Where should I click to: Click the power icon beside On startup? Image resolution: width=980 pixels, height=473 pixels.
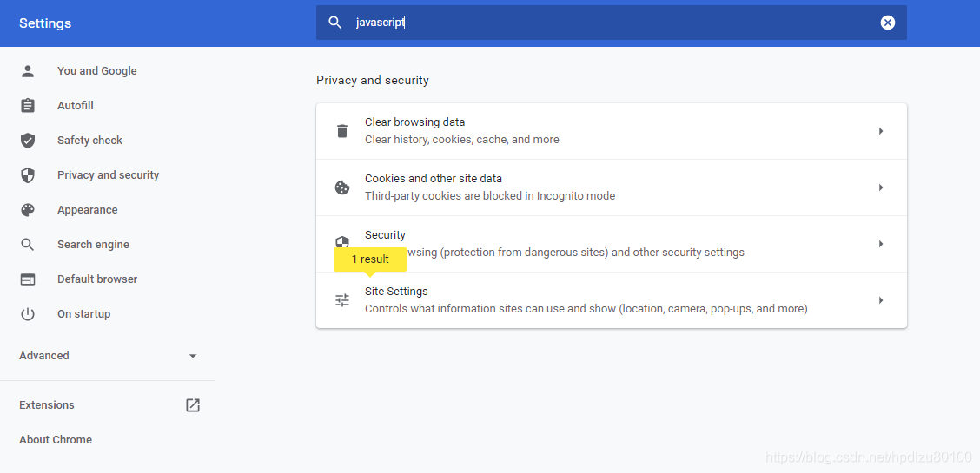point(28,314)
